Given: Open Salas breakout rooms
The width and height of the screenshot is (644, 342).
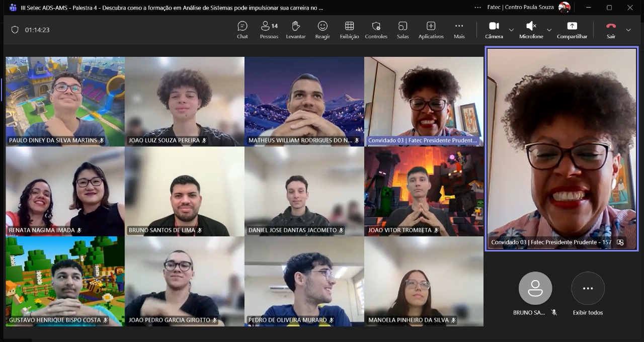Looking at the screenshot, I should point(403,30).
